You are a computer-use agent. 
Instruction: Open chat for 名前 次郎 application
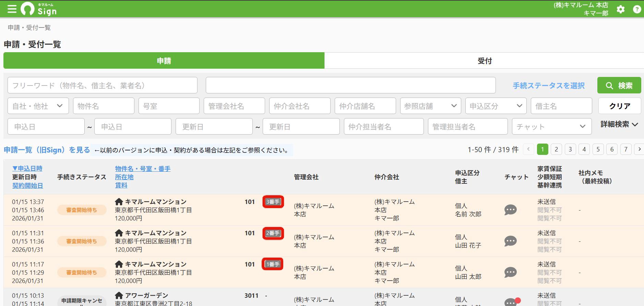point(510,210)
